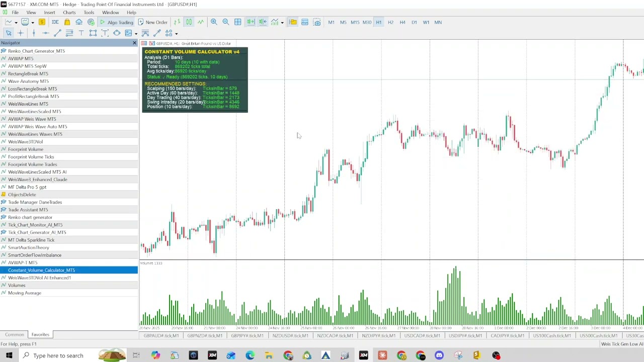Switch to the M1 timeframe
Screen dimensions: 644x362
click(331, 22)
